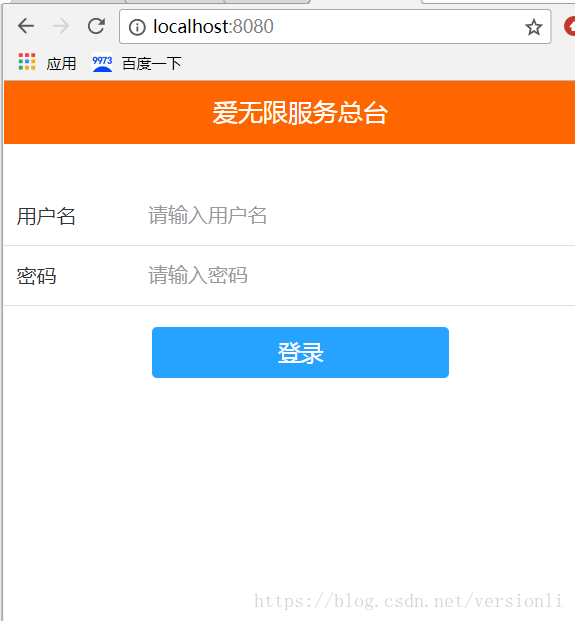
Task: Click the 应用 bookmarks bar label
Action: click(x=61, y=63)
